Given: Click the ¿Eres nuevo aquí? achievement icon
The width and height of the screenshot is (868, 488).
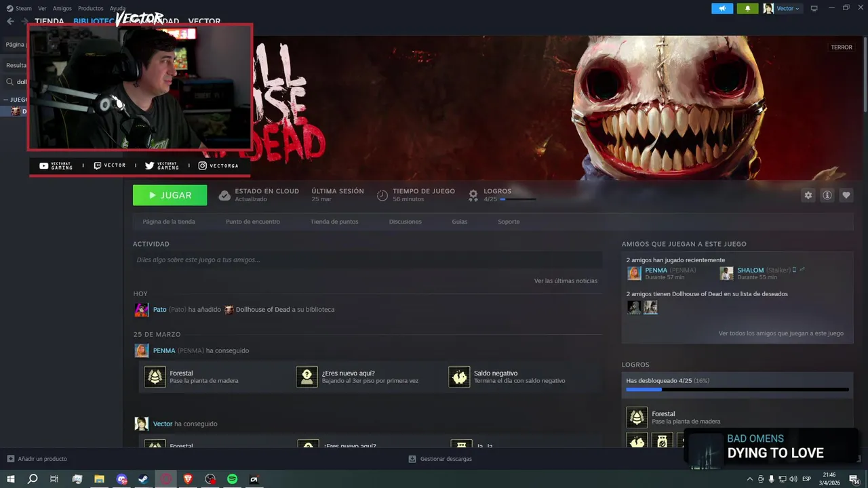Looking at the screenshot, I should point(307,377).
